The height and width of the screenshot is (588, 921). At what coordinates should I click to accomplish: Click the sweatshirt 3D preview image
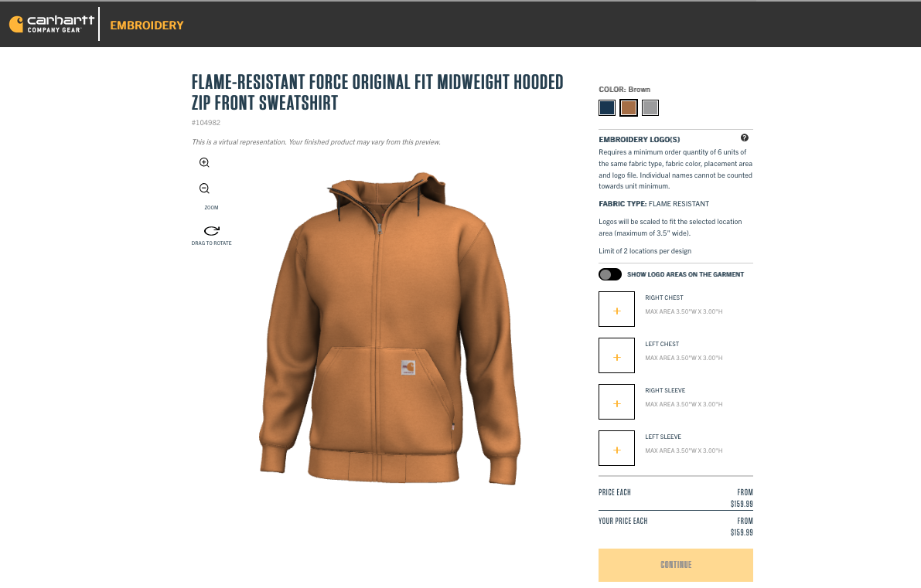coord(390,328)
